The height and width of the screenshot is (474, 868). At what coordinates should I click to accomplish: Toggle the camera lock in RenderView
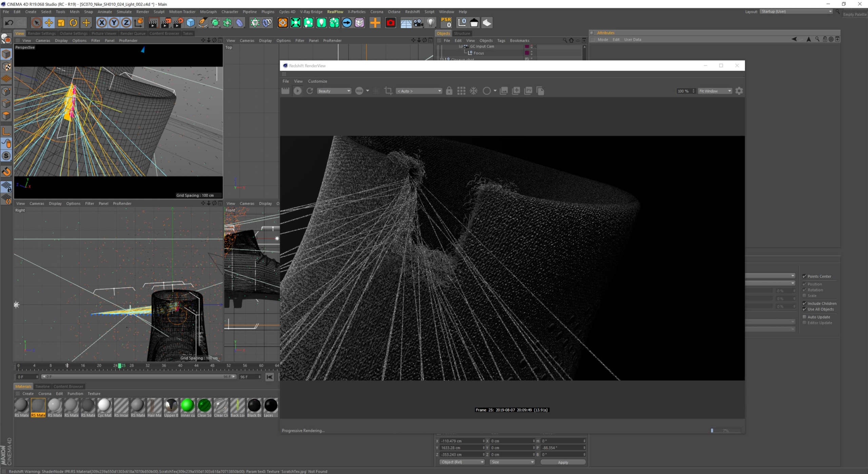click(x=449, y=91)
